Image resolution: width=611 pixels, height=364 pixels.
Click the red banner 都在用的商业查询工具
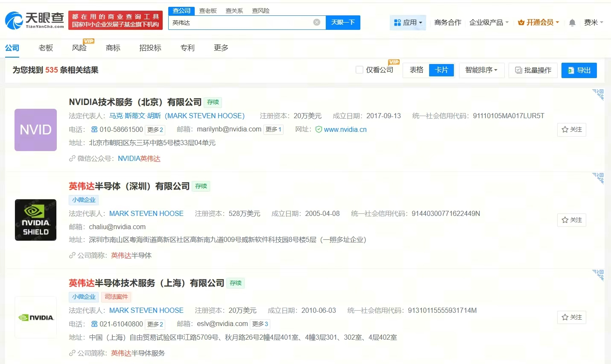point(115,20)
